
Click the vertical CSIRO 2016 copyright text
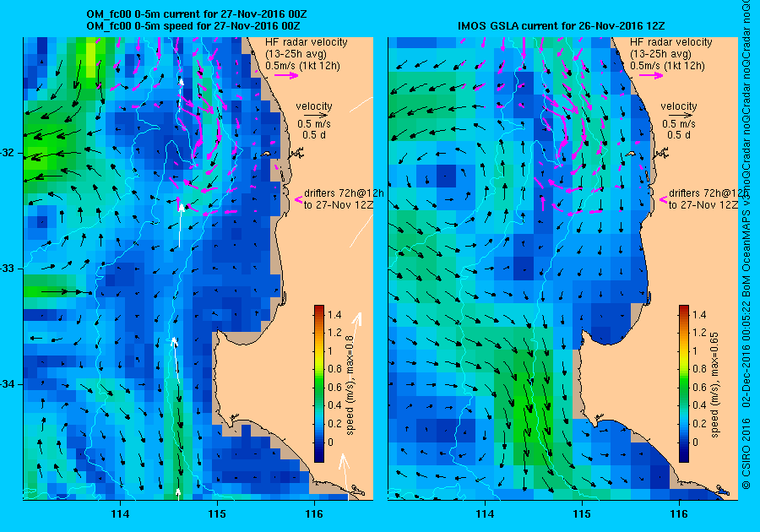coord(747,453)
